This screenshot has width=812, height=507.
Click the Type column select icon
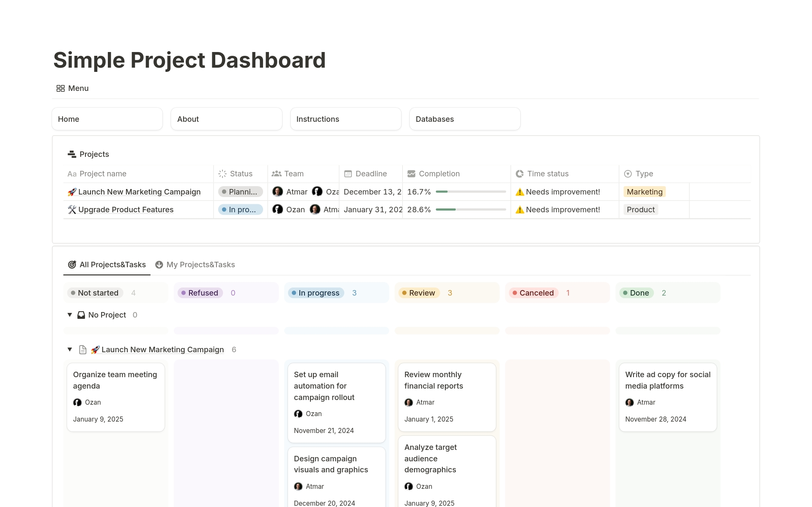point(628,174)
